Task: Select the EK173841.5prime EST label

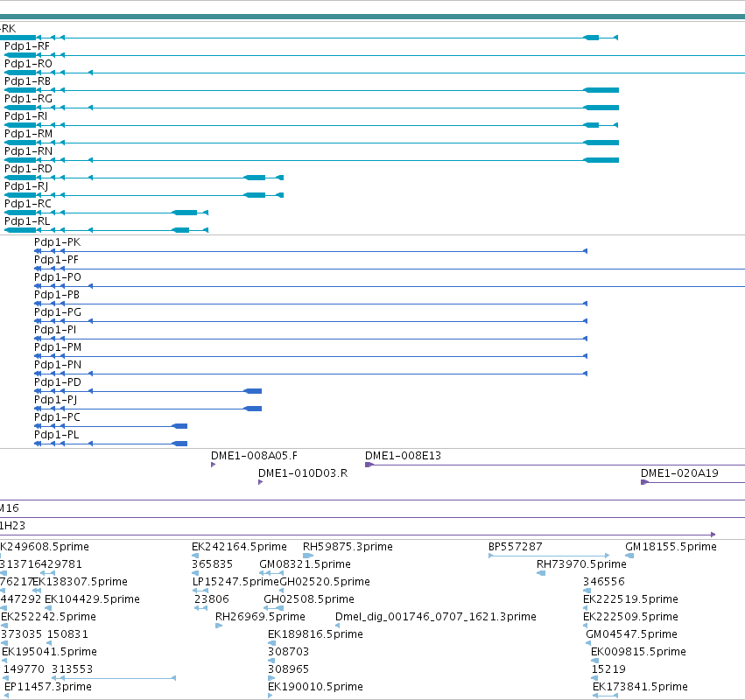Action: coord(640,687)
